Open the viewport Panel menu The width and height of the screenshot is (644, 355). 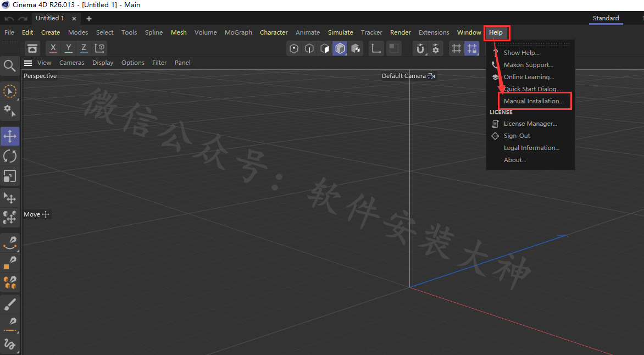pos(182,63)
